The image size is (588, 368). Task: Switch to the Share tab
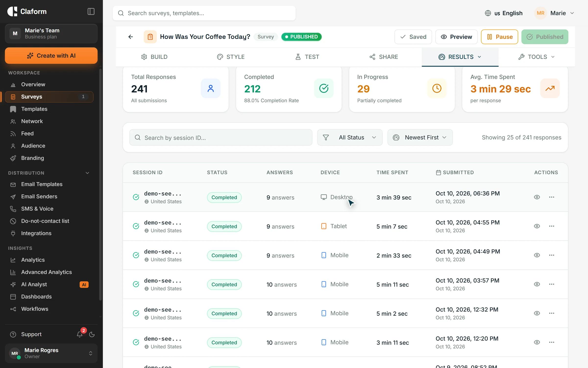(x=383, y=57)
